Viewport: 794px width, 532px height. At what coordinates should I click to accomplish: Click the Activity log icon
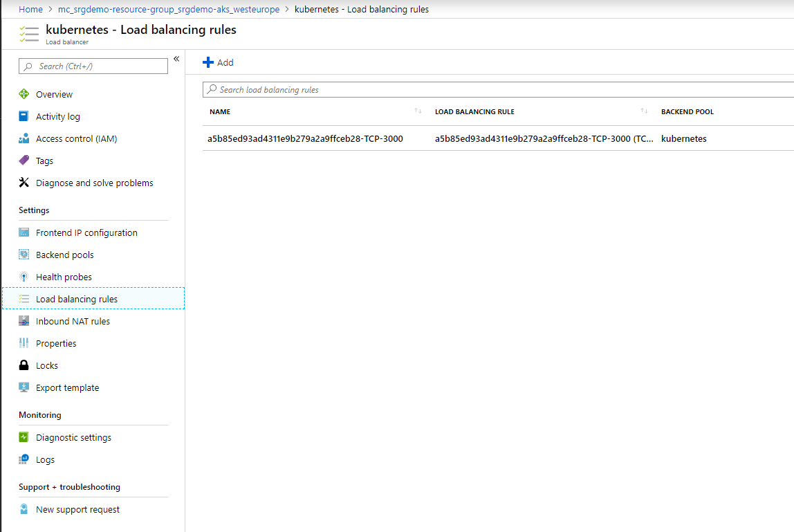click(x=24, y=116)
